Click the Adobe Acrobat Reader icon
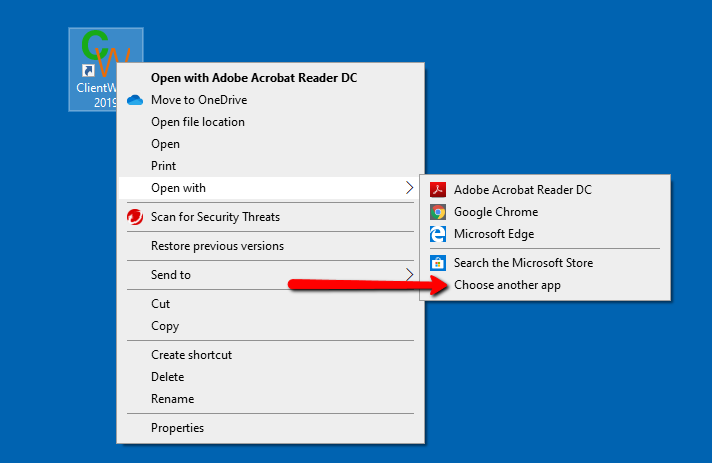Viewport: 712px width, 463px height. coord(438,190)
